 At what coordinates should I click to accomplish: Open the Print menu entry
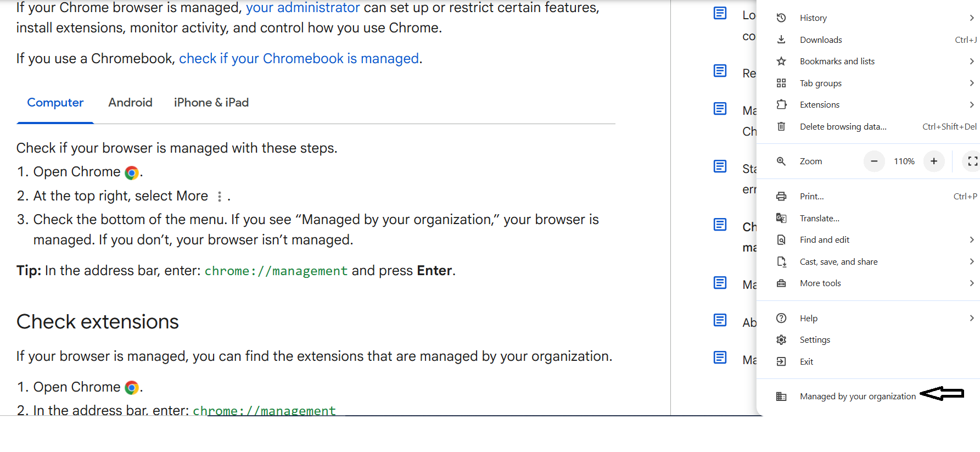(869, 196)
